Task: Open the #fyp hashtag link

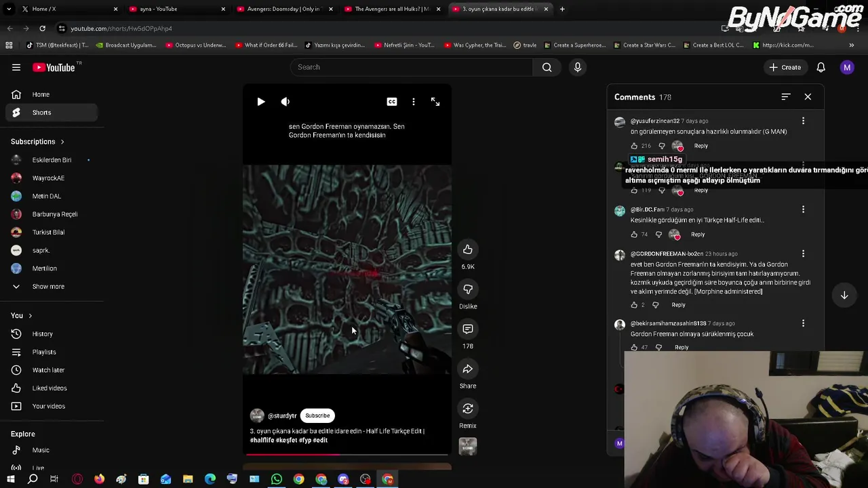Action: [304, 441]
